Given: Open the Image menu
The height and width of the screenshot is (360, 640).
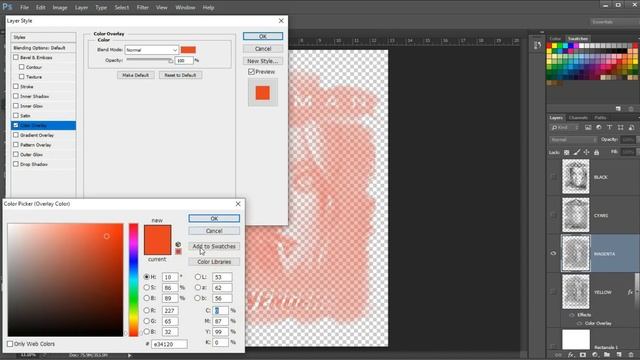Looking at the screenshot, I should coord(60,7).
